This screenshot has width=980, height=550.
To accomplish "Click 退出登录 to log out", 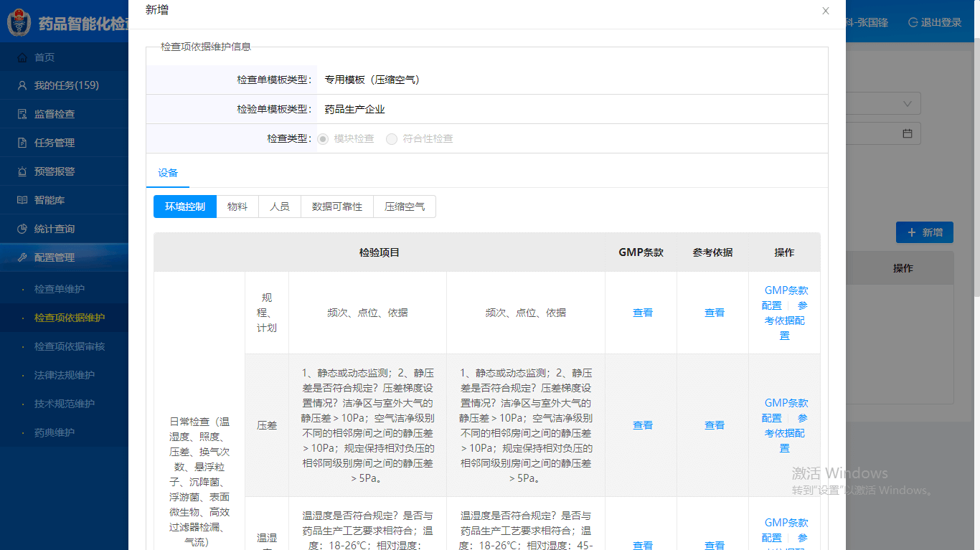I will (935, 22).
